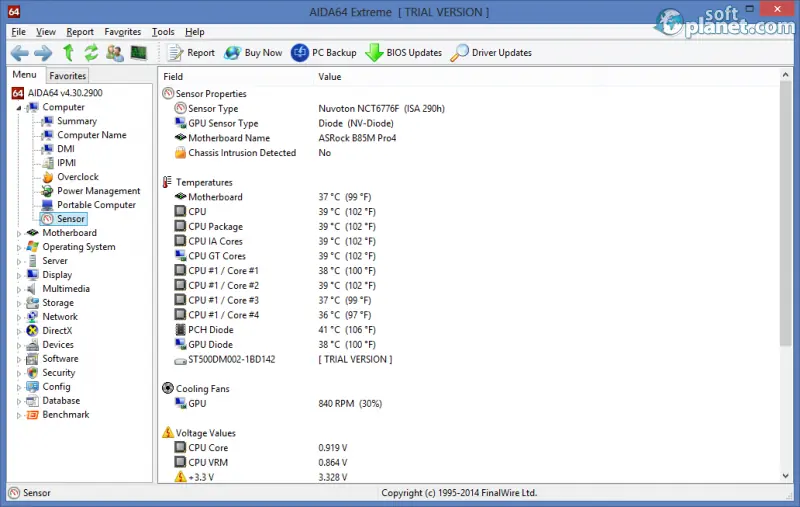Select the PCH Diode temperature row

click(x=468, y=330)
